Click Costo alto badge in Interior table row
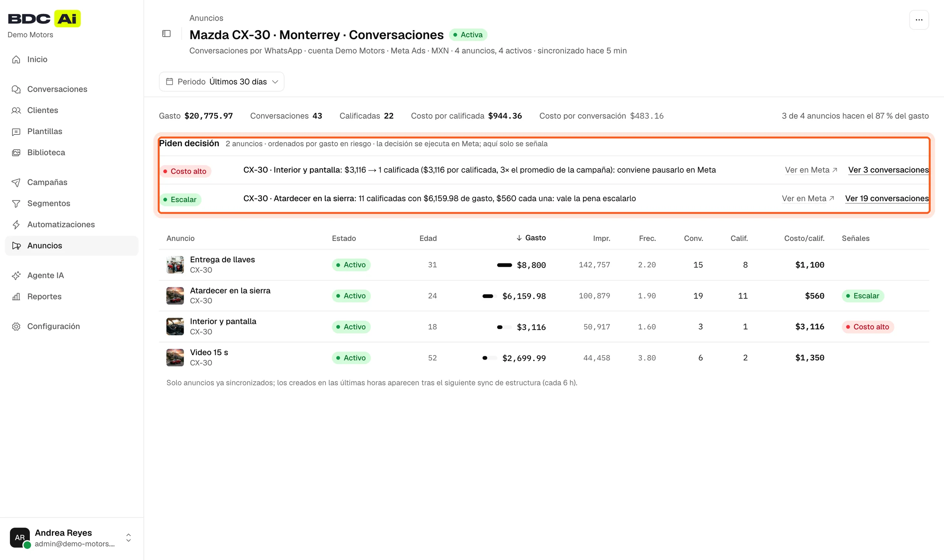Screen dimensions: 944x560 point(867,327)
